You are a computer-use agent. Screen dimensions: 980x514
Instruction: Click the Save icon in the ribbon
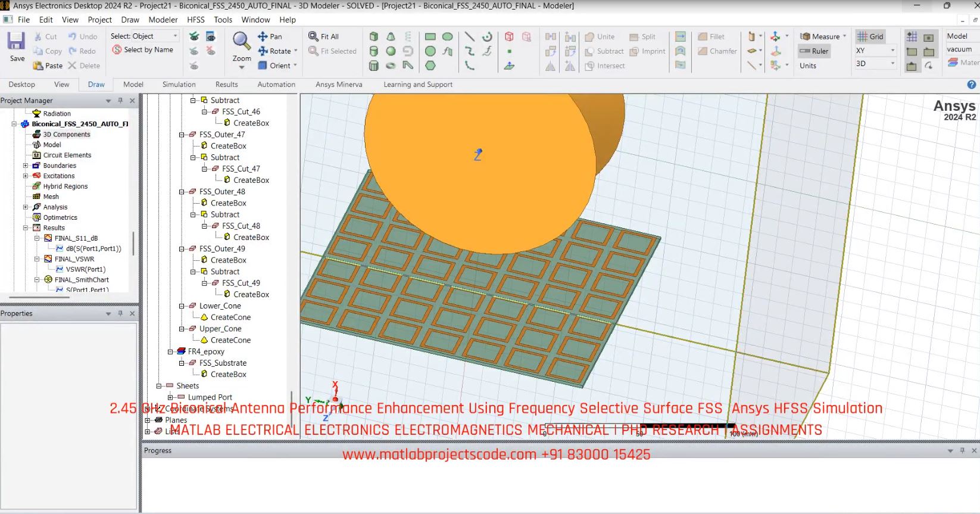pos(16,41)
